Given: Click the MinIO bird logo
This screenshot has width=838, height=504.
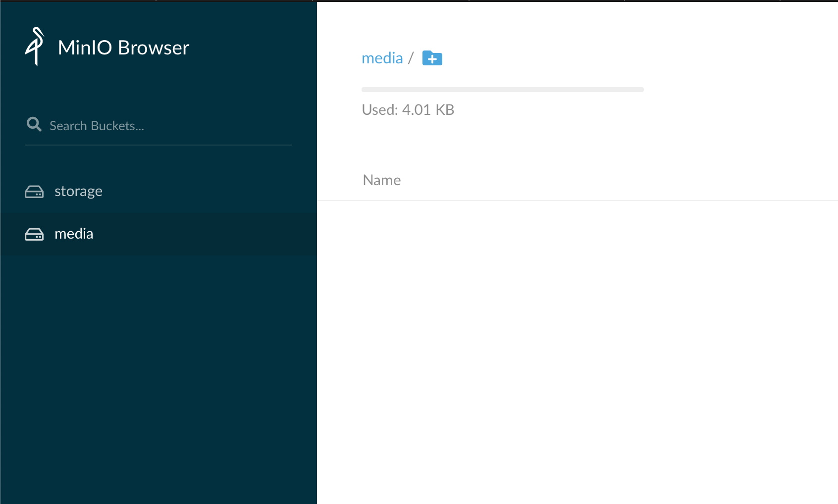Looking at the screenshot, I should pyautogui.click(x=35, y=47).
